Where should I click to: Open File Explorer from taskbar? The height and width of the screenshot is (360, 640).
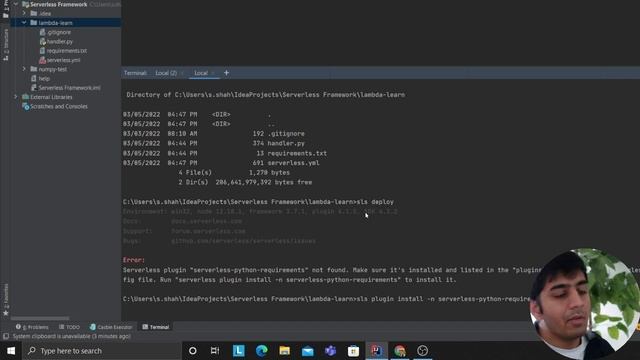[x=284, y=351]
